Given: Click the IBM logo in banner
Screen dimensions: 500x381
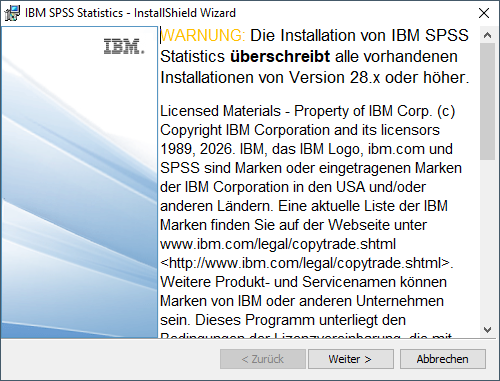Looking at the screenshot, I should [x=124, y=47].
